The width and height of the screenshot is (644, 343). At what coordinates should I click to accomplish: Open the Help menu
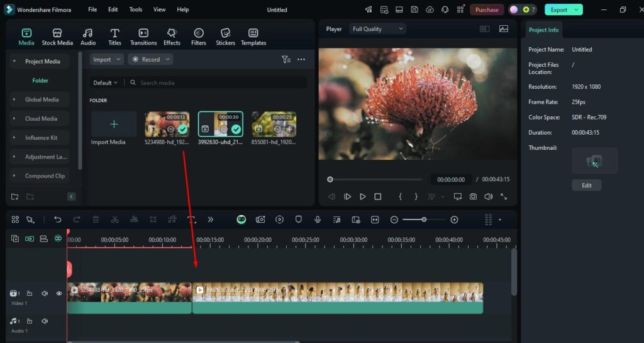pos(183,9)
